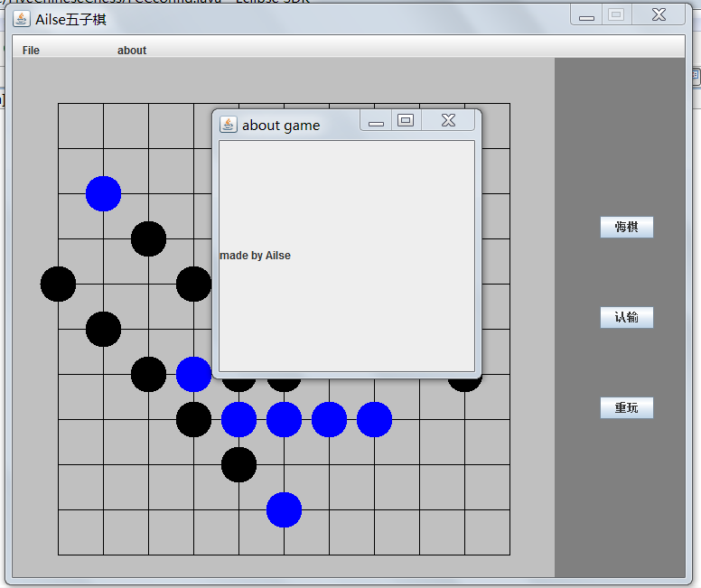Click the black stone left of the four-blue row
The height and width of the screenshot is (588, 701).
pos(193,419)
